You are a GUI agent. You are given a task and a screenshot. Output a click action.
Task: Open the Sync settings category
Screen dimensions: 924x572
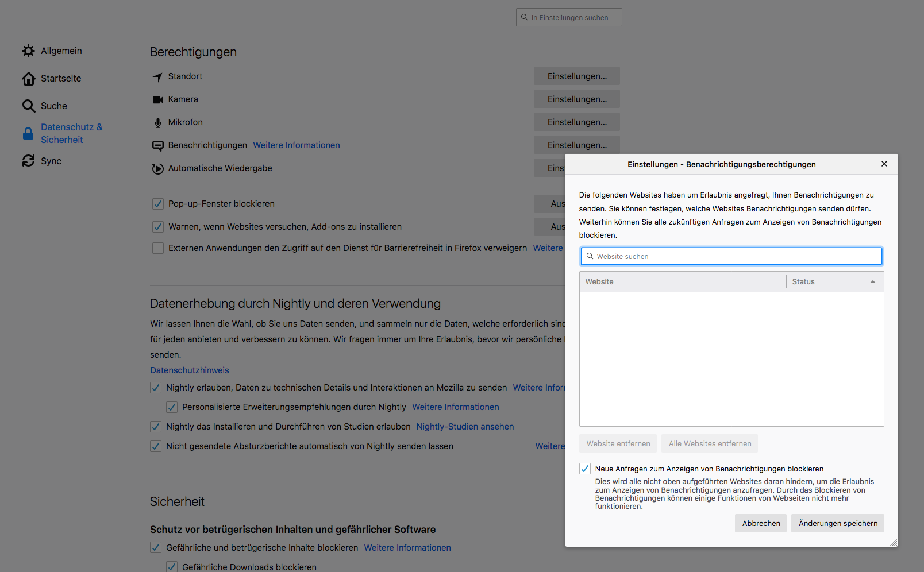51,161
